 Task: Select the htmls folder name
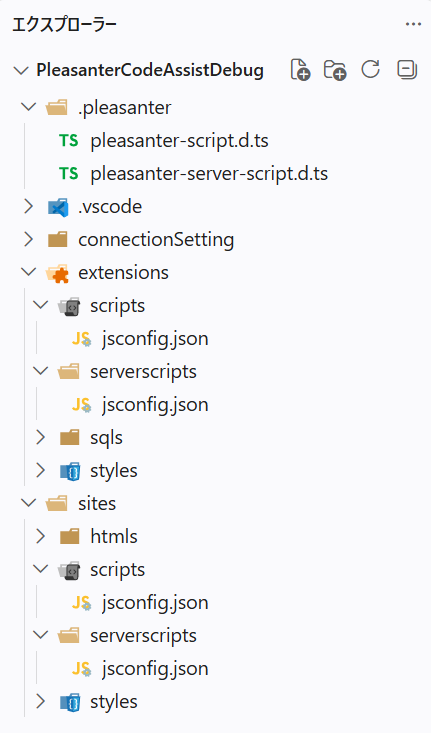tap(114, 537)
